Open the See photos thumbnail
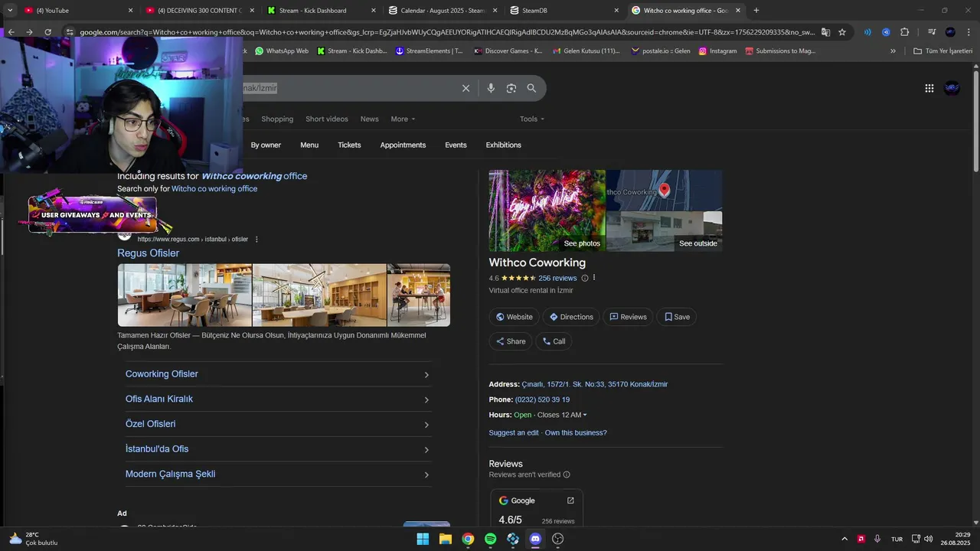This screenshot has width=980, height=551. 547,210
